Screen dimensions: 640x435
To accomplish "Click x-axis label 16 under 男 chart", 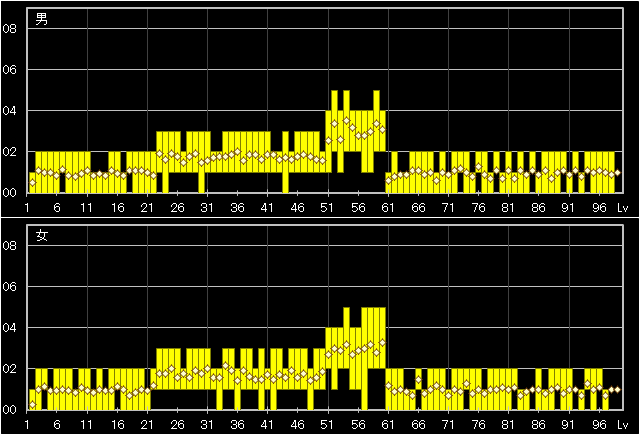I will tap(117, 208).
